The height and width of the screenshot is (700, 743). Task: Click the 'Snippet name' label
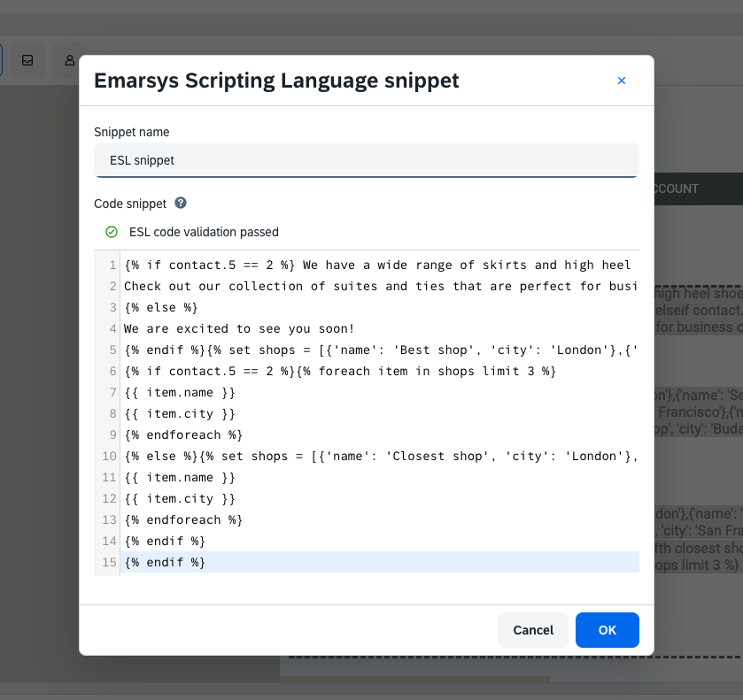(132, 132)
